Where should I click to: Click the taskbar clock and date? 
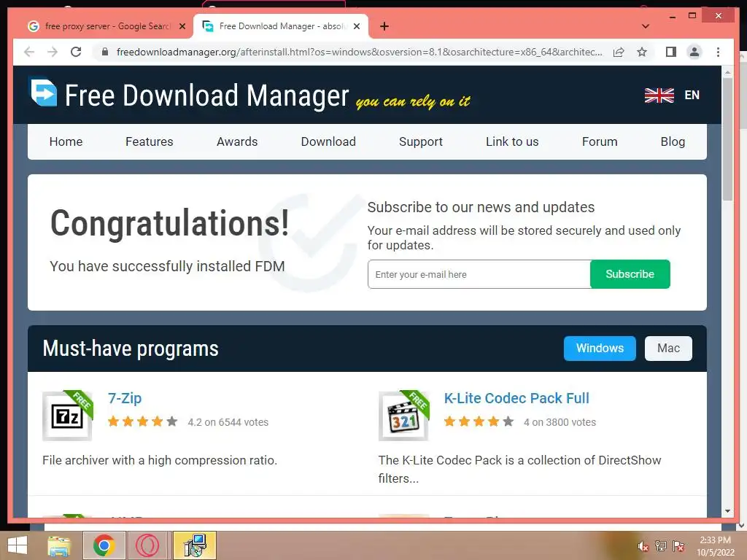pos(715,546)
